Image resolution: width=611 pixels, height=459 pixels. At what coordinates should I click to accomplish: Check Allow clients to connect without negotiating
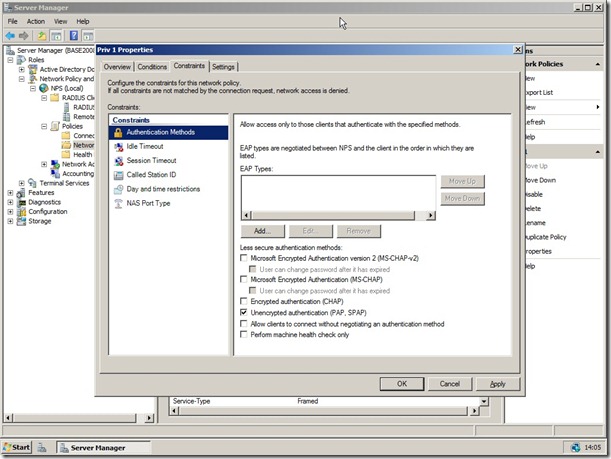[244, 324]
